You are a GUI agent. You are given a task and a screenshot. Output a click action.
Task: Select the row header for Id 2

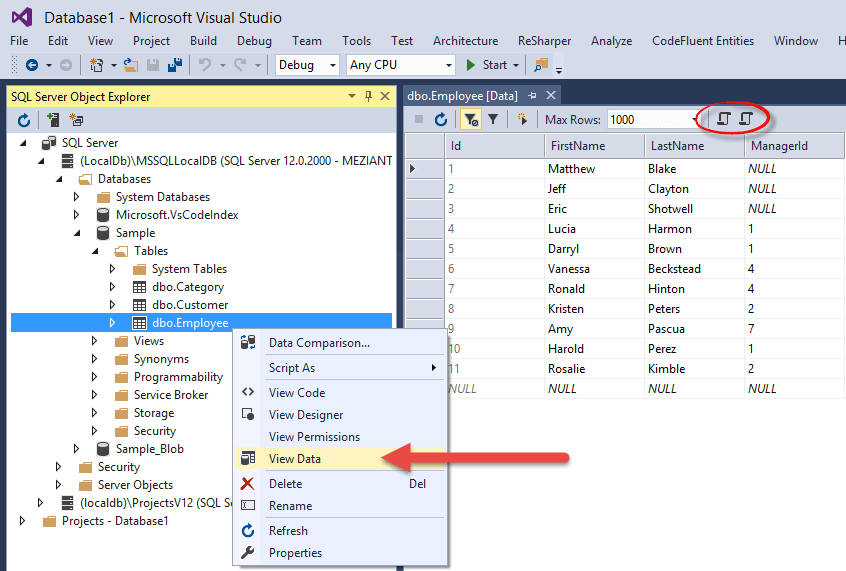[425, 189]
